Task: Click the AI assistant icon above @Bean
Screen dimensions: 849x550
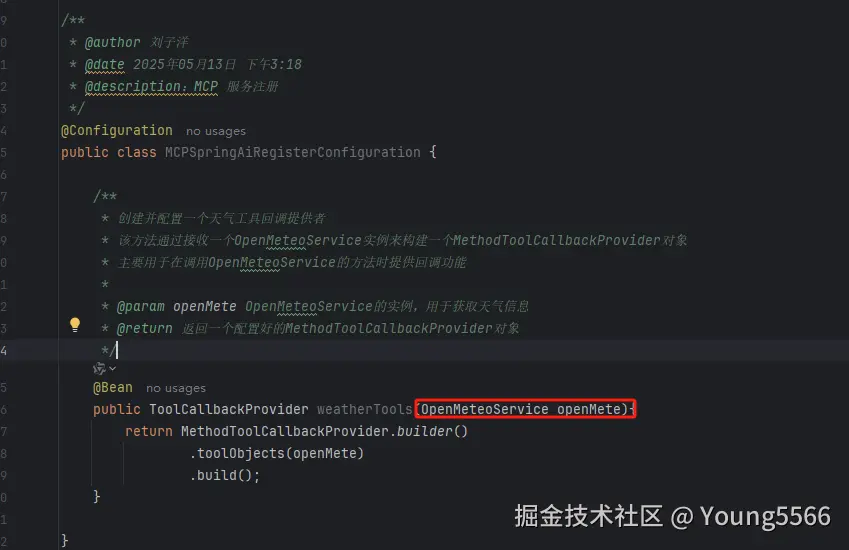Action: pyautogui.click(x=99, y=369)
